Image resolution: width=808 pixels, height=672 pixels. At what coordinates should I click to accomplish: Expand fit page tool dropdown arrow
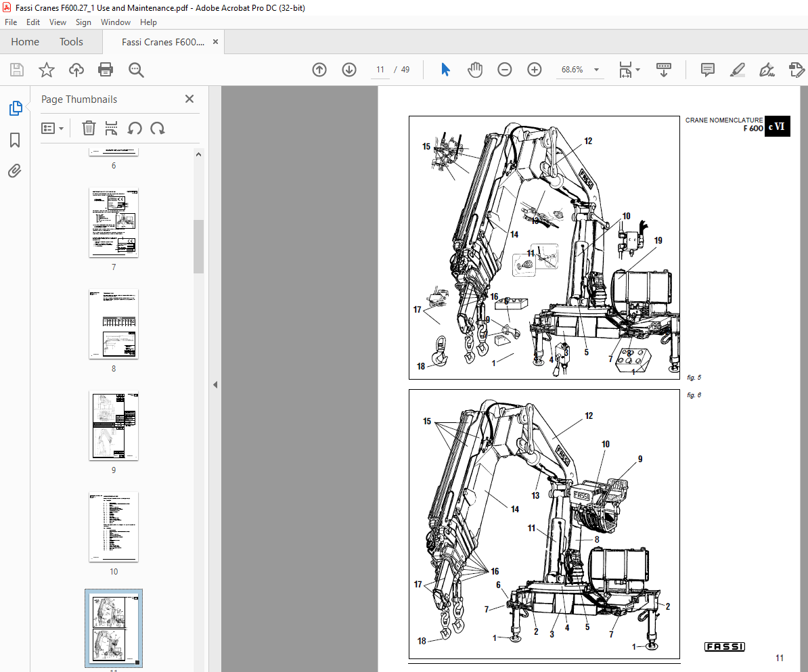click(637, 70)
